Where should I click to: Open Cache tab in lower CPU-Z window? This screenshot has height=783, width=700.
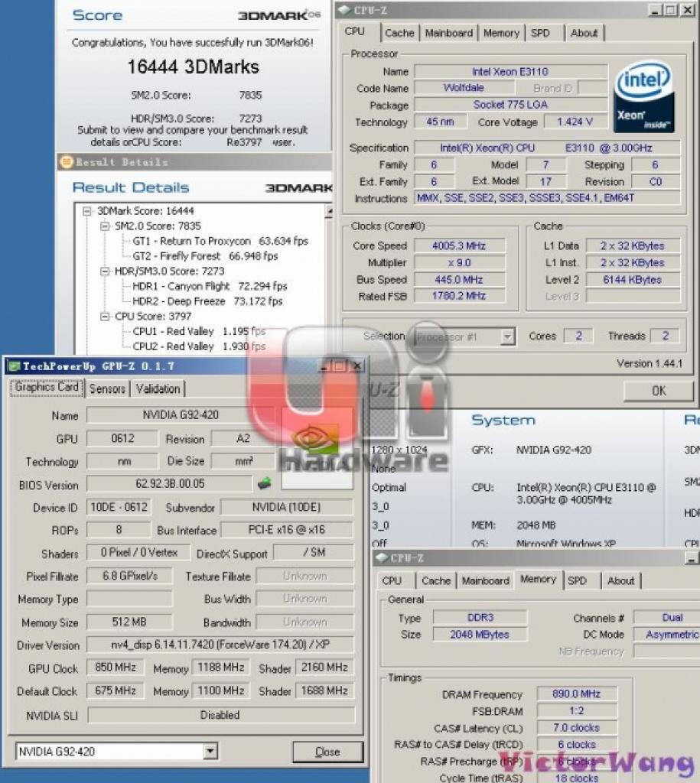tap(436, 581)
